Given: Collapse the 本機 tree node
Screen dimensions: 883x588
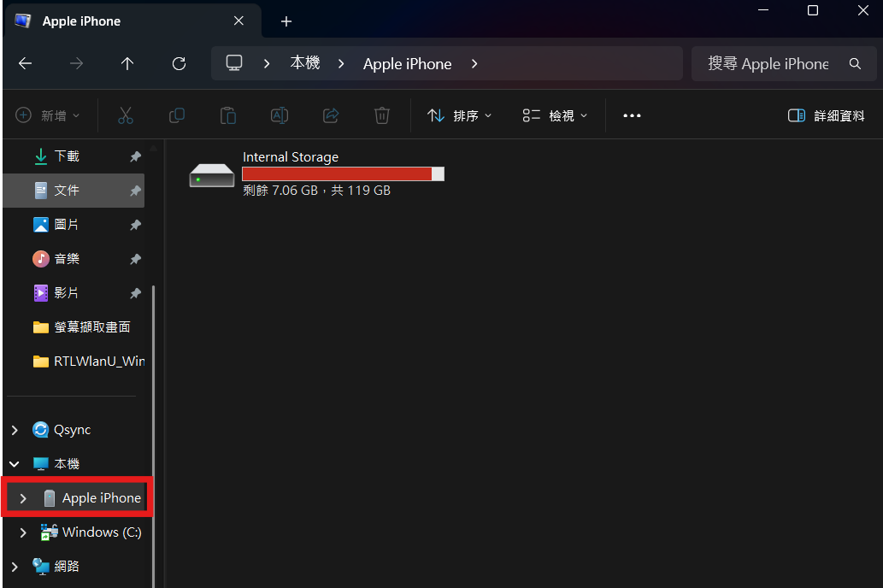Looking at the screenshot, I should 15,464.
